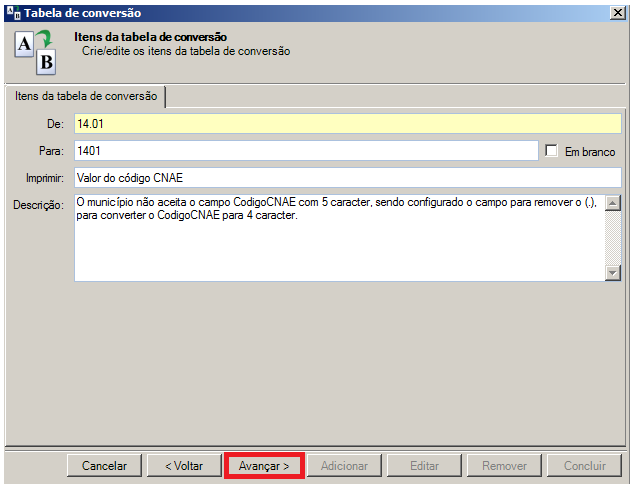Click the Descrição scrollbar up arrow

pos(612,203)
